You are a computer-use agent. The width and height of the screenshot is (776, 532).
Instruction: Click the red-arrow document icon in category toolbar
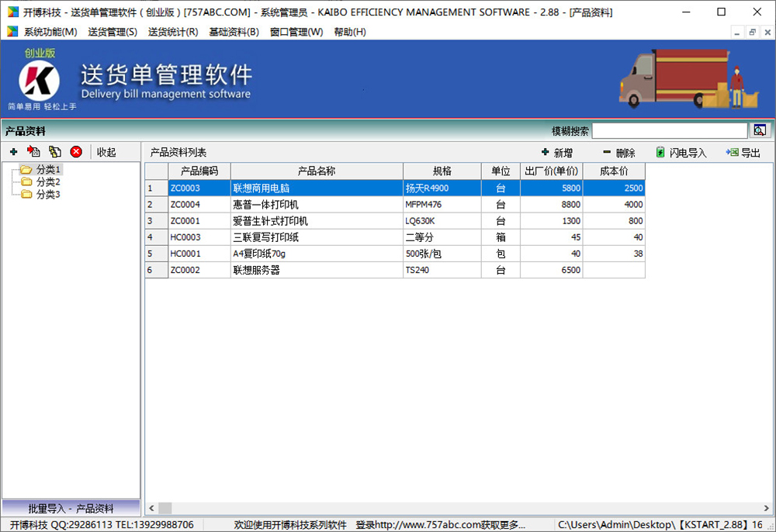tap(33, 151)
